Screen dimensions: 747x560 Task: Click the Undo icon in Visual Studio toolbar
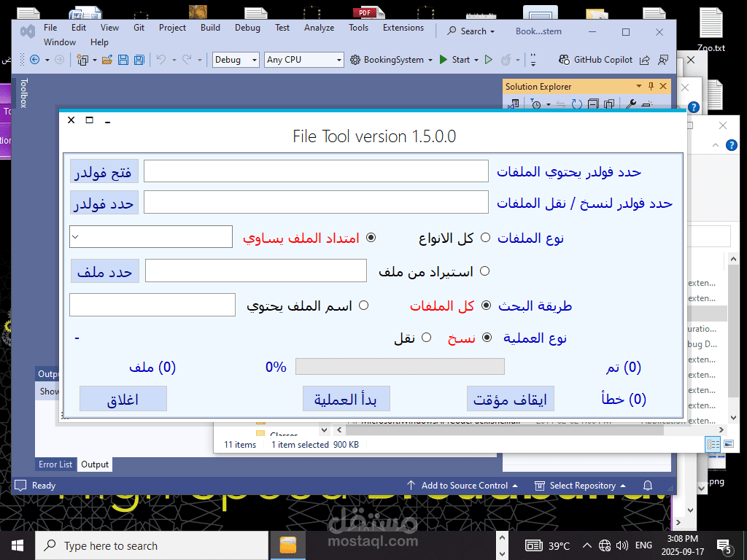162,60
